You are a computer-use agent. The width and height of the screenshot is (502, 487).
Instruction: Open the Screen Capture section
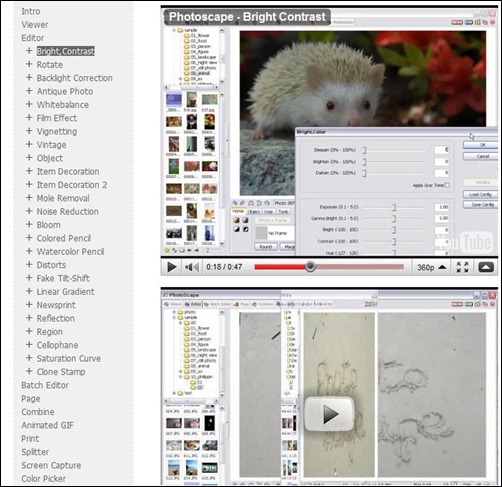coord(51,465)
